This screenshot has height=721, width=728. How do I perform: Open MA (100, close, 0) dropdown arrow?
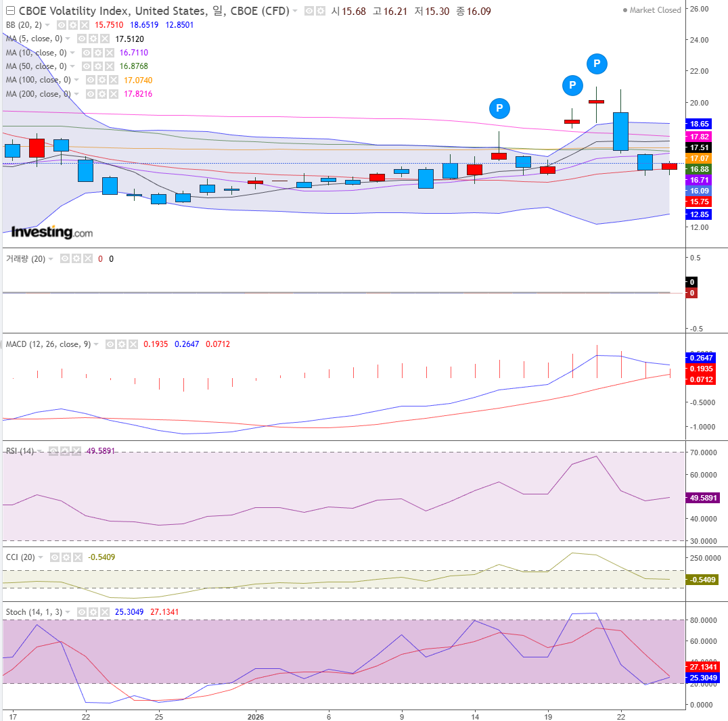[76, 80]
